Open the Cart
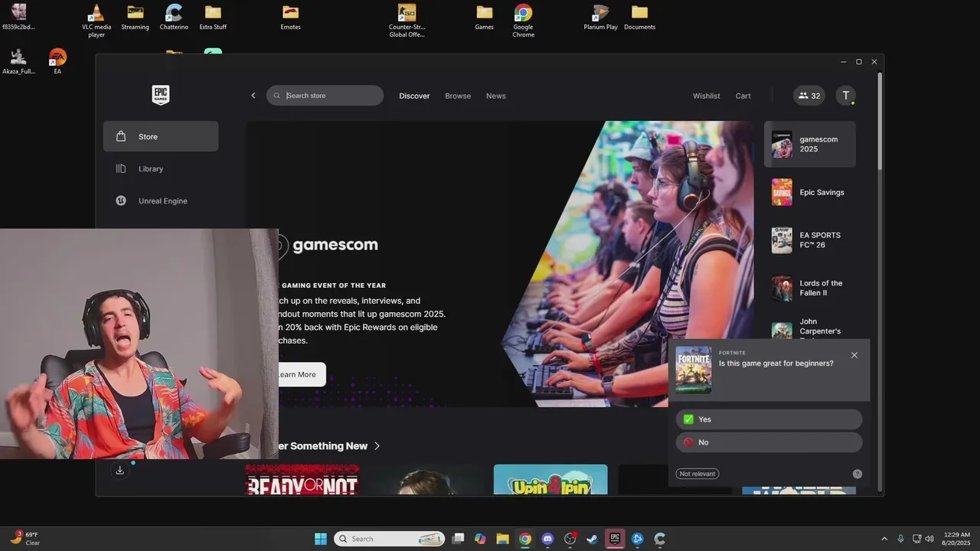 point(743,96)
